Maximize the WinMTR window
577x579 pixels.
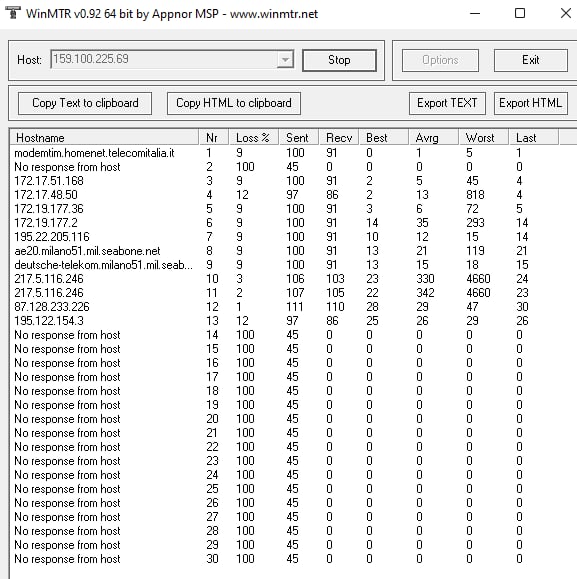(520, 14)
